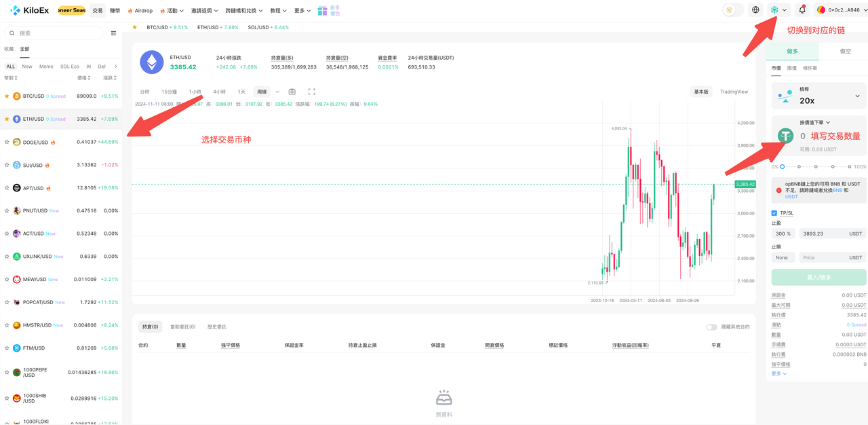The image size is (868, 425).
Task: Click the fullscreen chart icon
Action: (312, 92)
